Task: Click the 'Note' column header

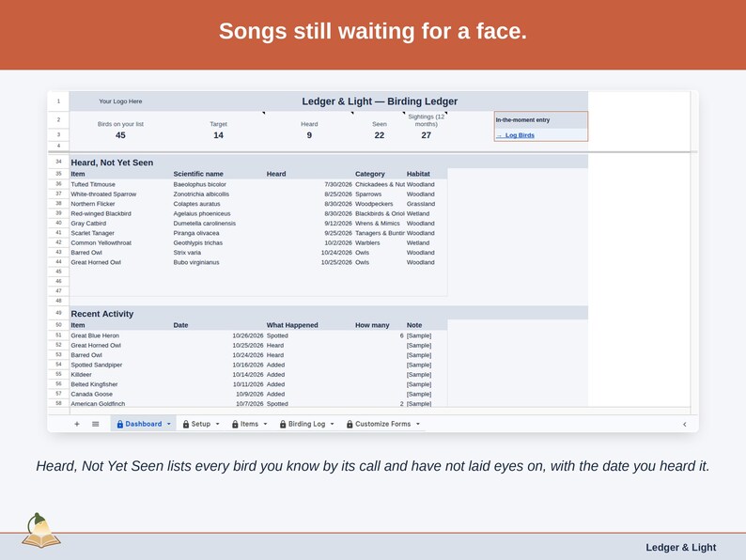Action: [414, 325]
